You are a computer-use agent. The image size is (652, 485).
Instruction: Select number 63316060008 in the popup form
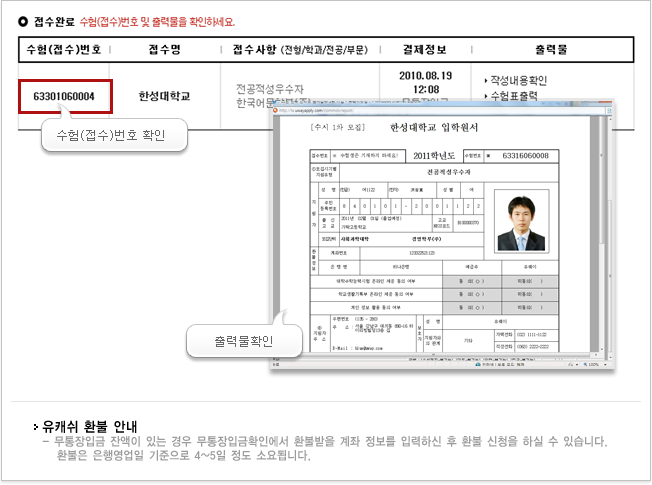click(526, 156)
